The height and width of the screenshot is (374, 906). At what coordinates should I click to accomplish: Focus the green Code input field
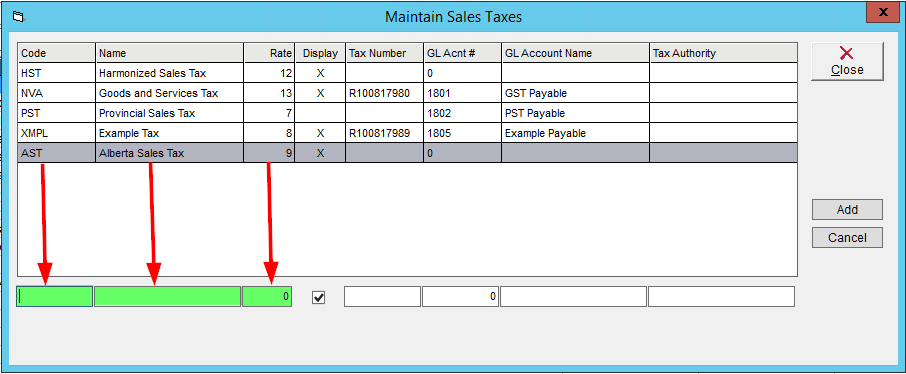54,297
